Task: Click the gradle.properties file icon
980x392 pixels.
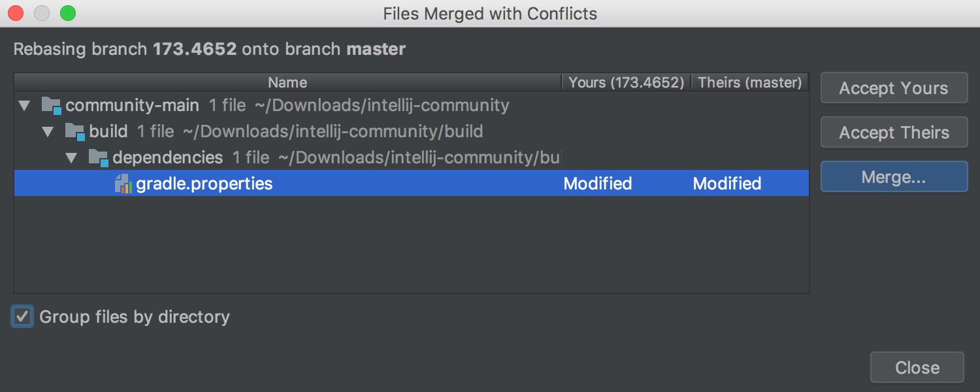Action: tap(123, 184)
